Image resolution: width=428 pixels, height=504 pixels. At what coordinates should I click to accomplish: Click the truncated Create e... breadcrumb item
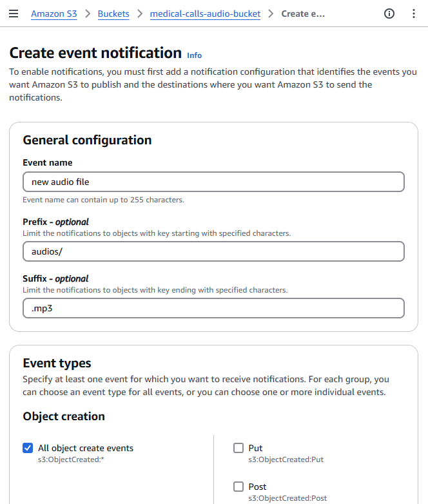point(303,14)
